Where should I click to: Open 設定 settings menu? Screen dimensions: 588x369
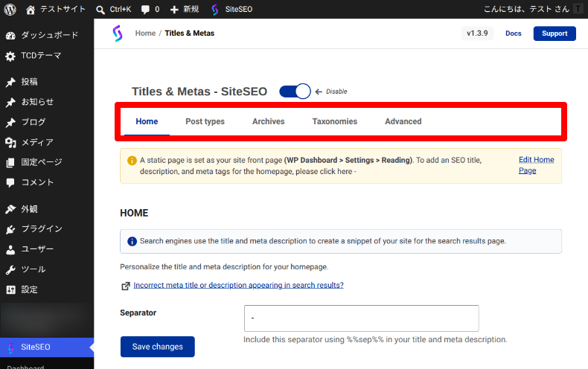[x=47, y=289]
